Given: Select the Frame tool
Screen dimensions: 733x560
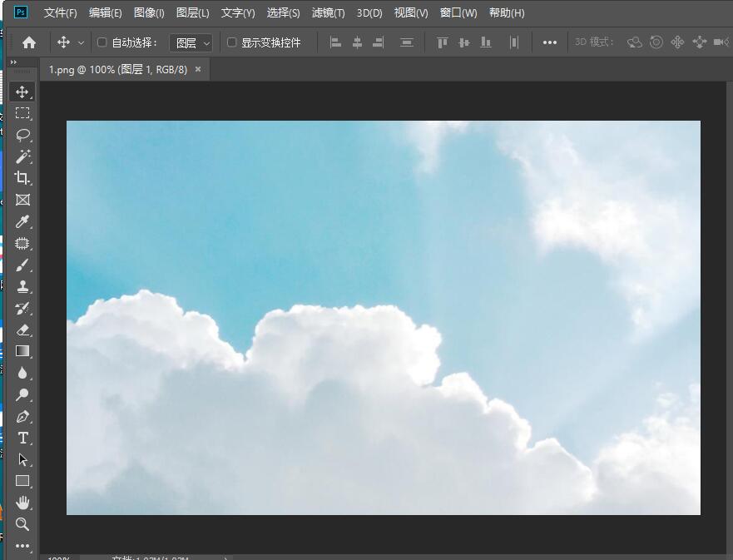Looking at the screenshot, I should tap(22, 200).
